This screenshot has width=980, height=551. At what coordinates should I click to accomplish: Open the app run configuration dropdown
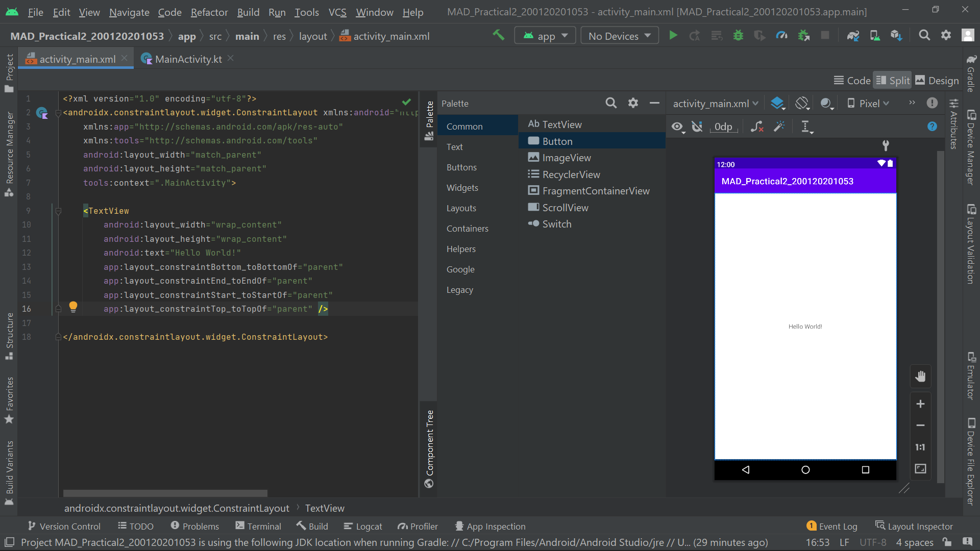pyautogui.click(x=545, y=35)
